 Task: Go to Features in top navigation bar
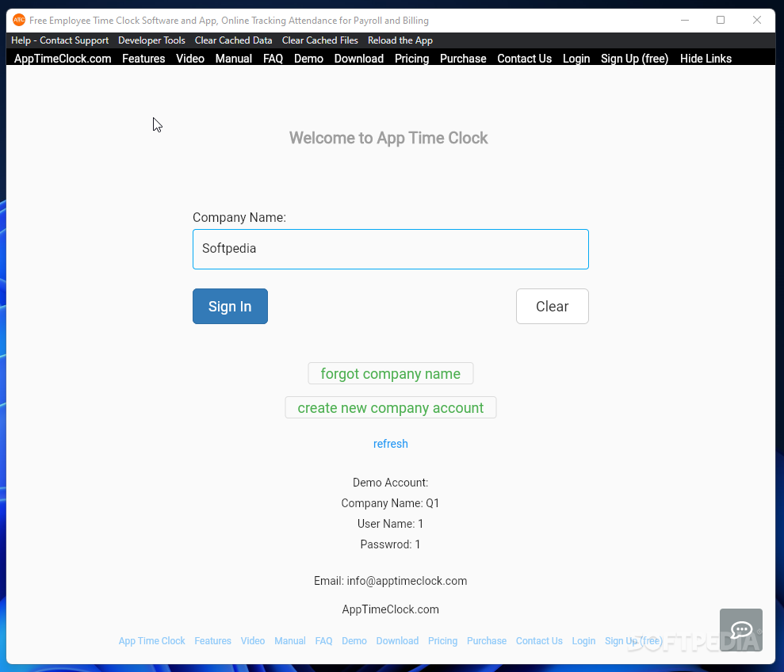pos(143,59)
